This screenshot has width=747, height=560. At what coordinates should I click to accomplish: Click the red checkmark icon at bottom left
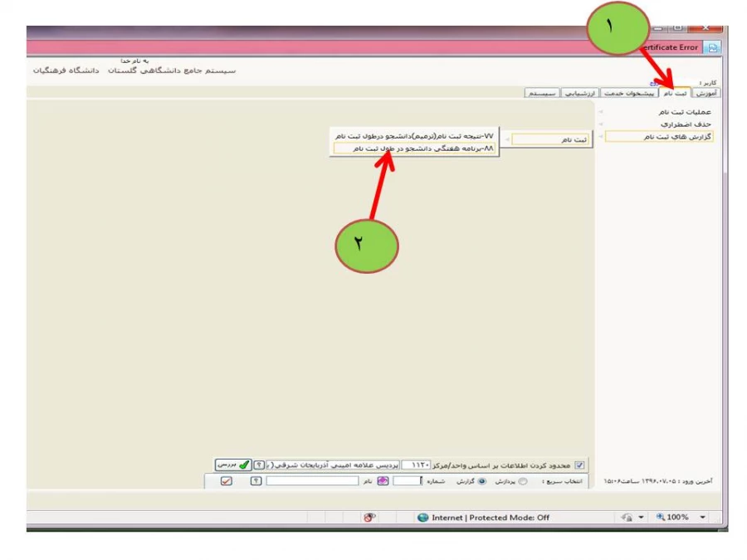tap(226, 482)
